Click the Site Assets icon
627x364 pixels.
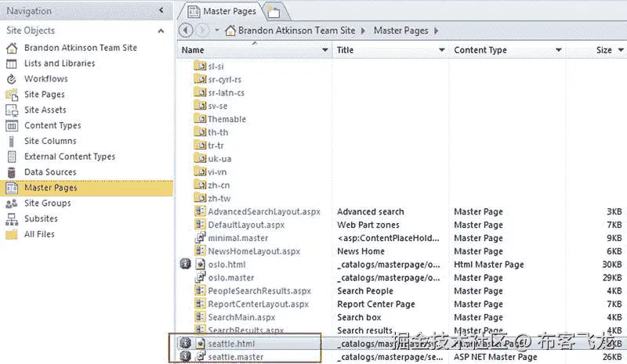point(12,110)
